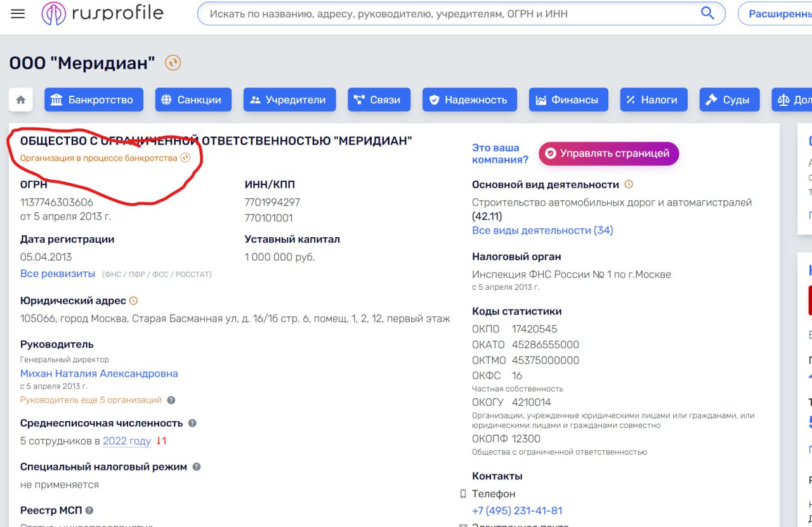Image resolution: width=812 pixels, height=527 pixels.
Task: Click clock icon beside Юридический адрес
Action: click(133, 301)
